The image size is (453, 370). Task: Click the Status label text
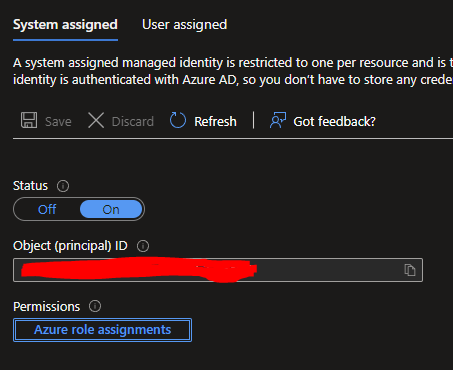point(30,186)
